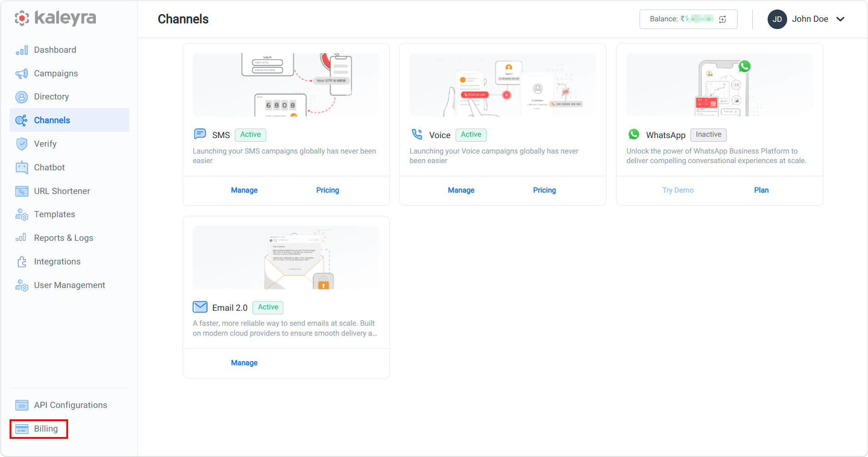Viewport: 868px width, 457px height.
Task: Navigate to Chatbot in sidebar
Action: coord(69,168)
